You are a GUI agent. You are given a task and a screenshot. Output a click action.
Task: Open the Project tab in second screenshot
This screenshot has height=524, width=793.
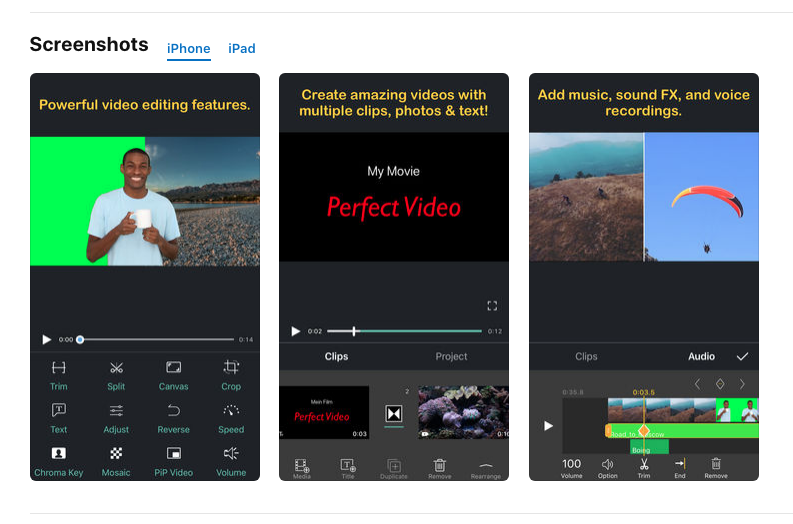(x=451, y=357)
